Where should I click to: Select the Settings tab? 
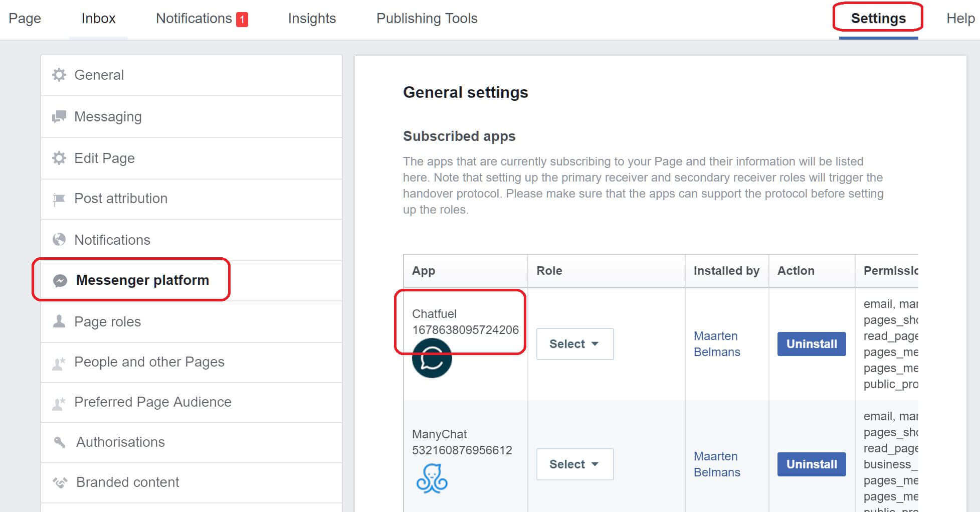(878, 19)
